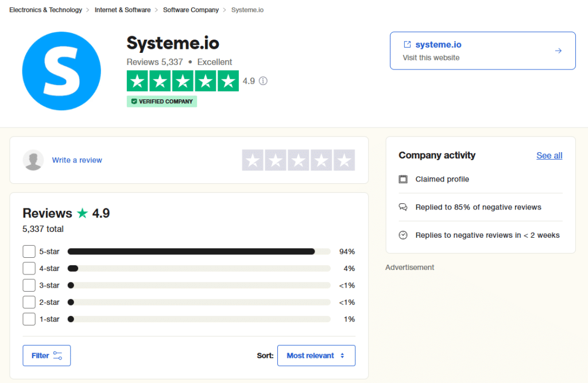Click the external link icon beside systeme.io

(x=407, y=44)
